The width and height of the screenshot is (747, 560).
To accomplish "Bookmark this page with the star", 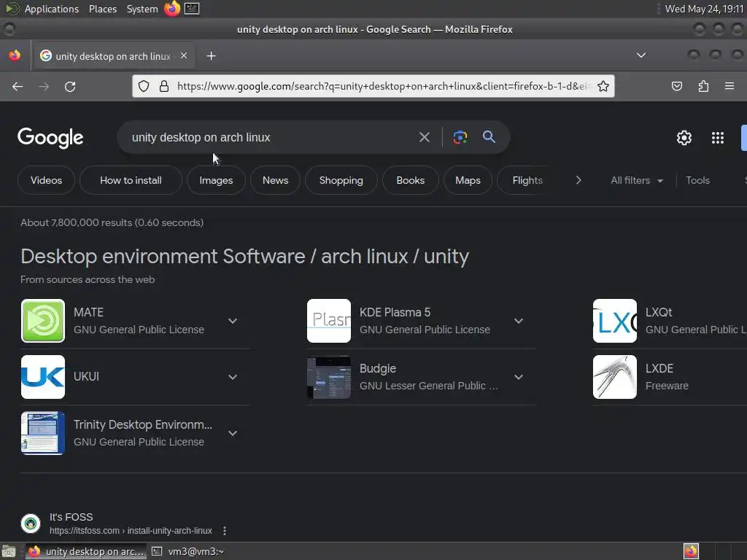I will (603, 86).
